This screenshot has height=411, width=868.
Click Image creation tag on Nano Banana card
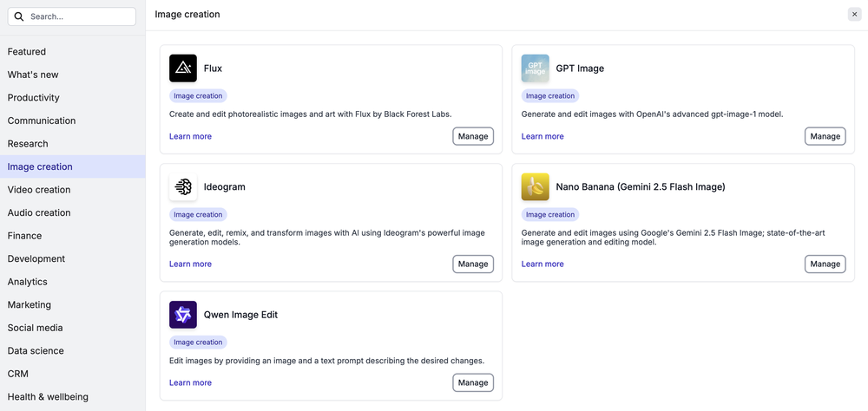coord(550,215)
